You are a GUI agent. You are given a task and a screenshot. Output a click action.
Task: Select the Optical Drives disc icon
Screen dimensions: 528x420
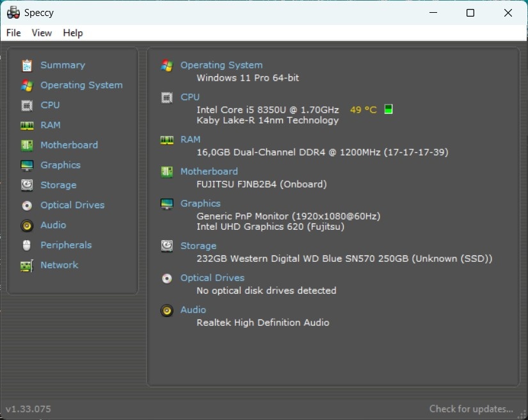click(x=26, y=205)
